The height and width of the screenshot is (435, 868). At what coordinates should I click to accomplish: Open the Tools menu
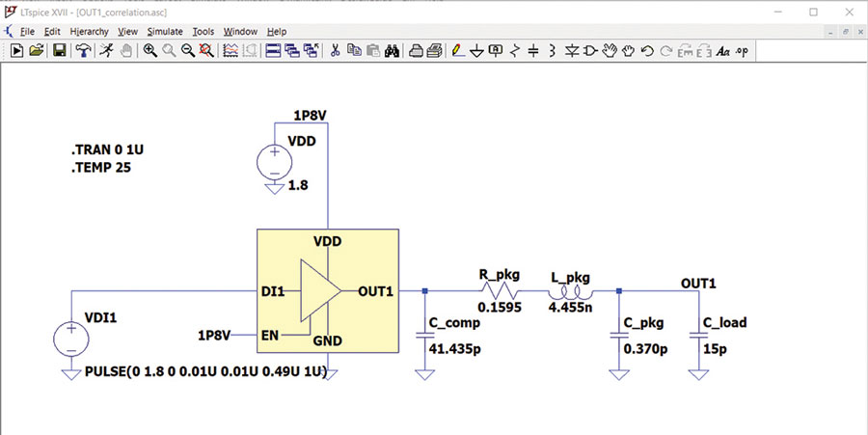click(203, 32)
